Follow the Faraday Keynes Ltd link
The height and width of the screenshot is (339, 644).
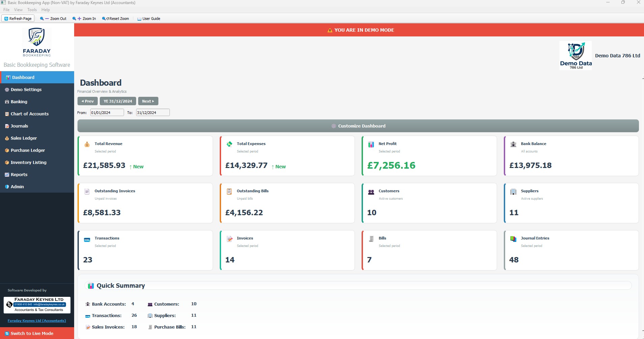point(37,320)
